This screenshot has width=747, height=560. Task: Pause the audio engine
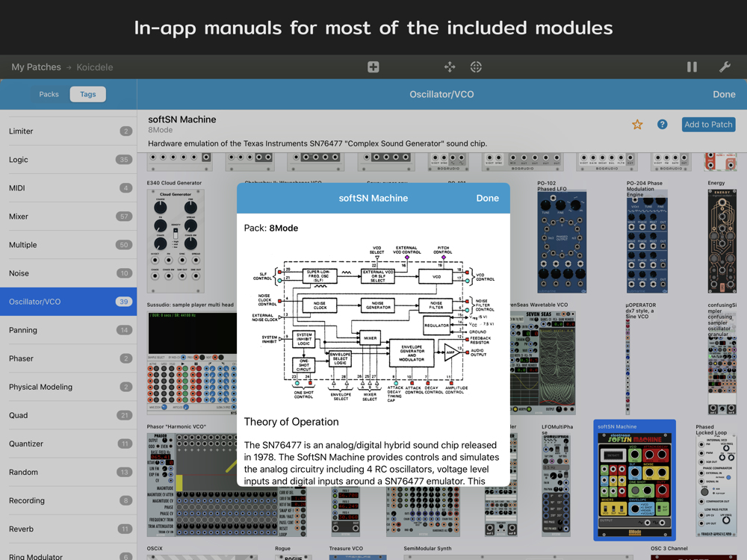point(692,67)
